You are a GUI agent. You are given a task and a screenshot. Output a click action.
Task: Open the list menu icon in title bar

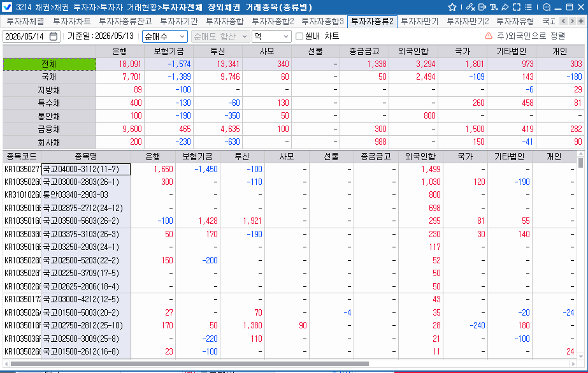click(528, 7)
